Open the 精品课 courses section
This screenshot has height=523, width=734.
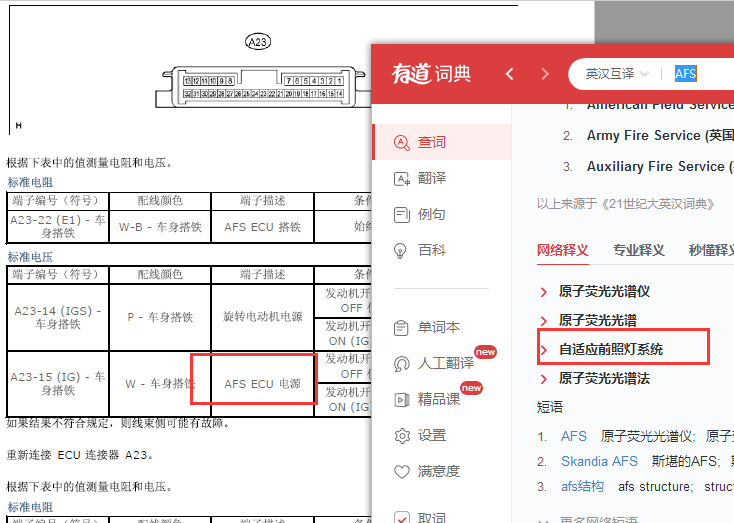427,399
